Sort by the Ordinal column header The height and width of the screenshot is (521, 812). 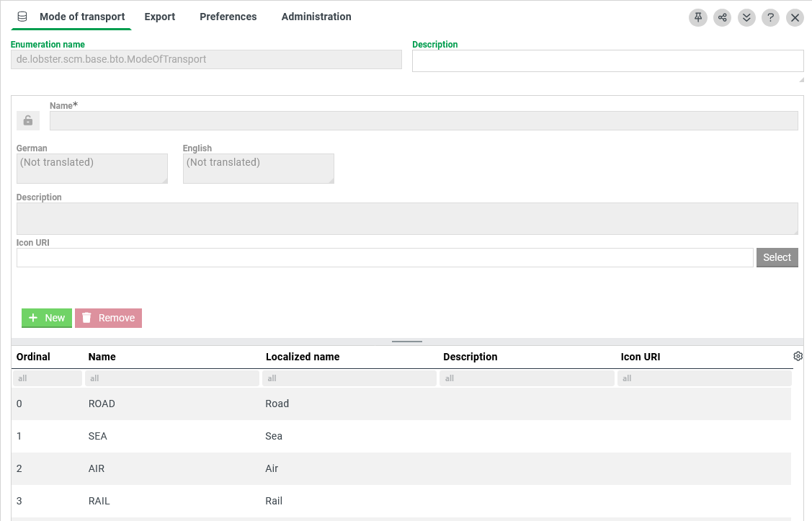pyautogui.click(x=33, y=357)
